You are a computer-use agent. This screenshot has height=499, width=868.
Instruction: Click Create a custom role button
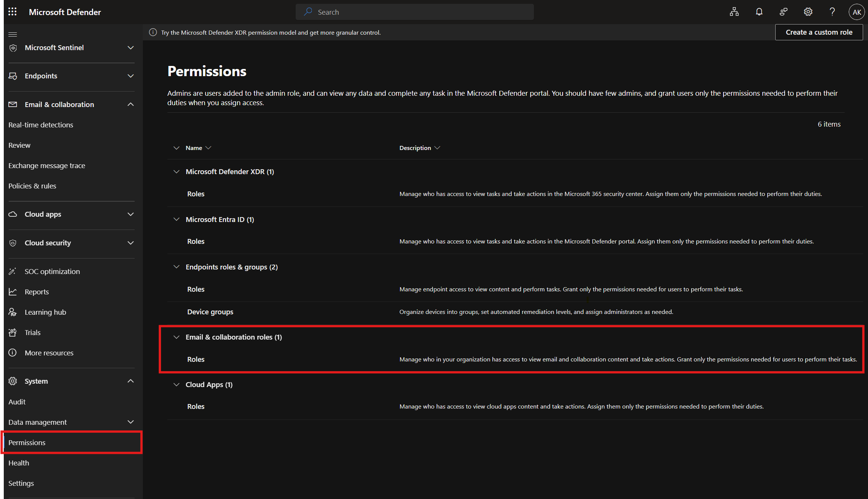[819, 32]
